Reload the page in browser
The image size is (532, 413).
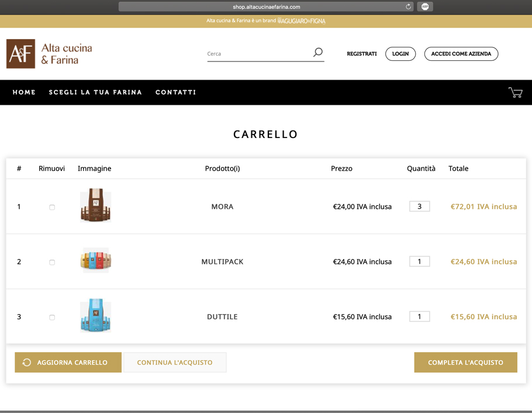[408, 7]
